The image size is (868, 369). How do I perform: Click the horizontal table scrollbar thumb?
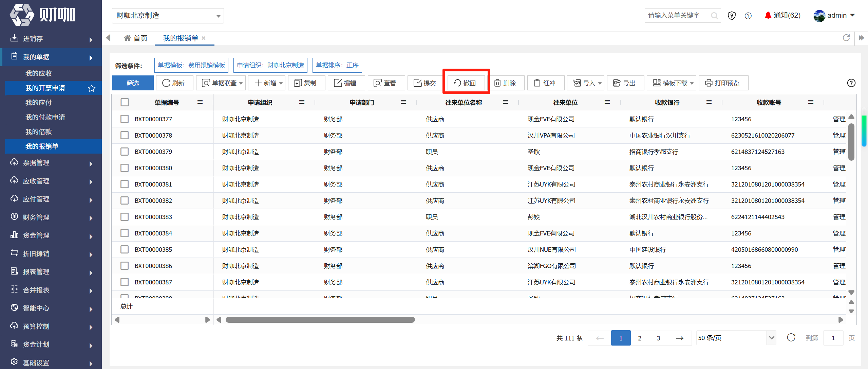click(320, 320)
